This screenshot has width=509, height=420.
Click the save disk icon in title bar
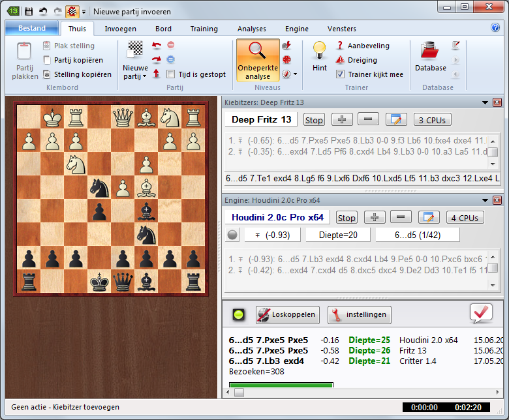[x=29, y=11]
